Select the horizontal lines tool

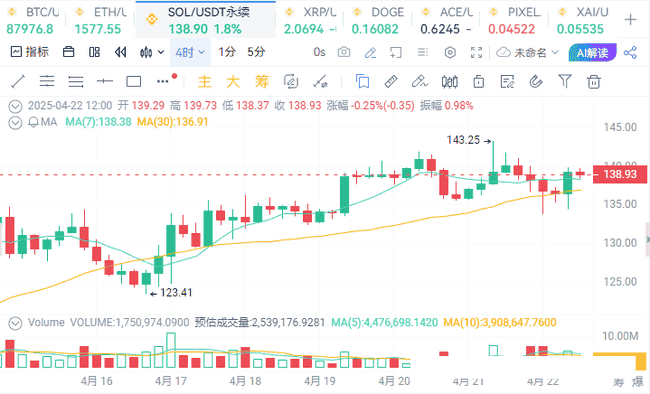75,82
